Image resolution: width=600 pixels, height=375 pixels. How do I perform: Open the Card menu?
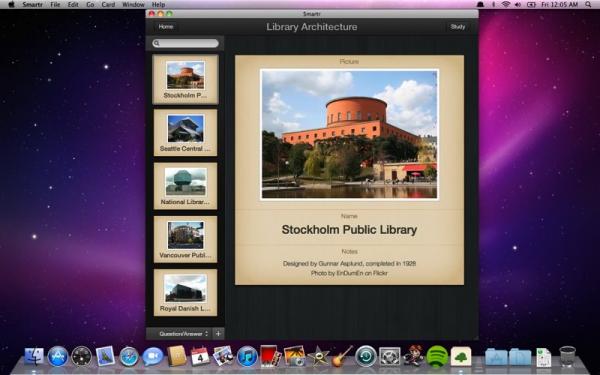108,5
